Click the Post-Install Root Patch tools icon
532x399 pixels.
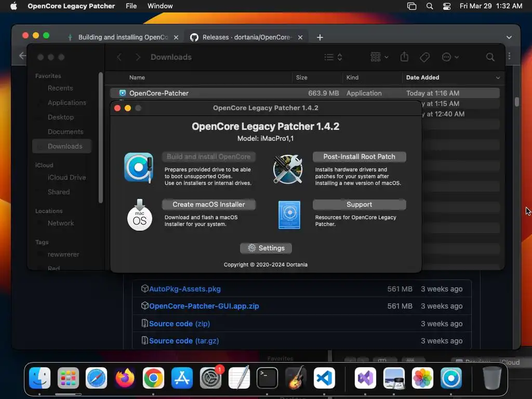[288, 169]
